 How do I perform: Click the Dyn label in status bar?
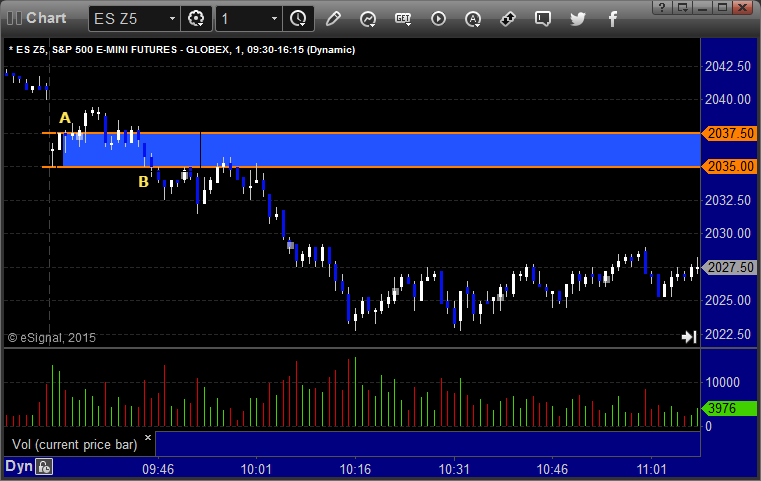(19, 466)
